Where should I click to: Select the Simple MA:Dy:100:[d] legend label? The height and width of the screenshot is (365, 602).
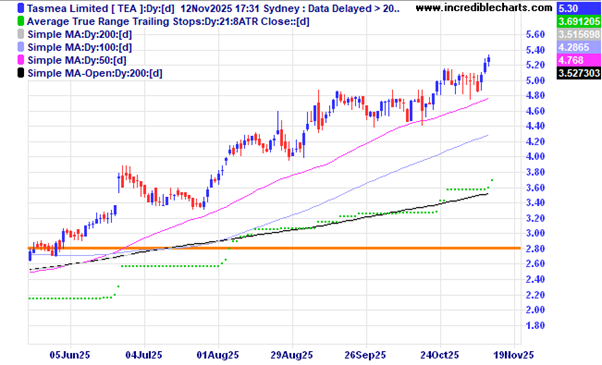point(79,47)
